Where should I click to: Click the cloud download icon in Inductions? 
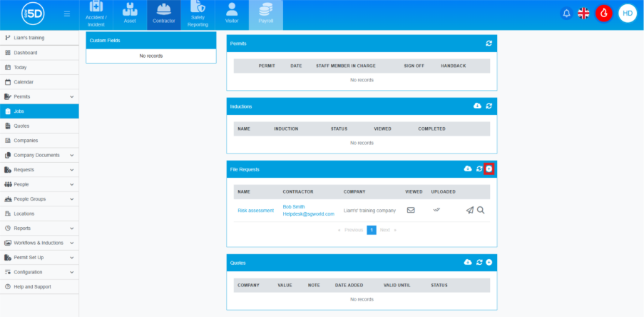coord(477,106)
